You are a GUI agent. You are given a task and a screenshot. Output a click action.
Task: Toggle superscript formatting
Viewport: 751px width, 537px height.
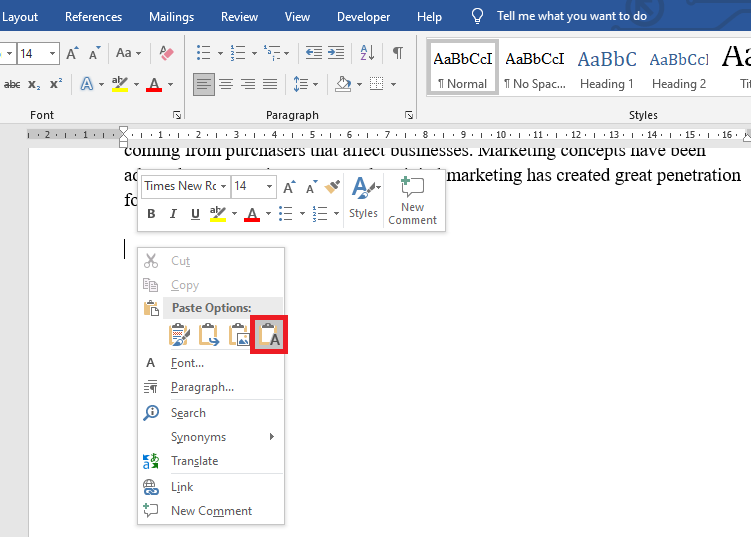(x=56, y=84)
